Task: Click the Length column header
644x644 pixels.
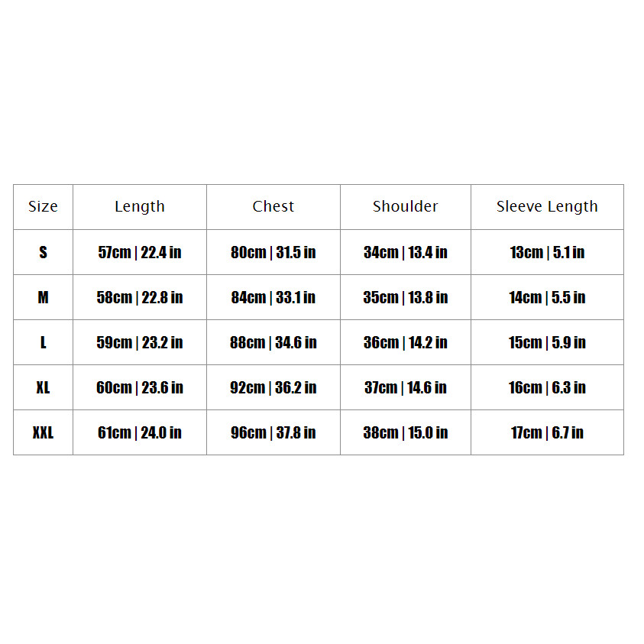Action: tap(140, 206)
